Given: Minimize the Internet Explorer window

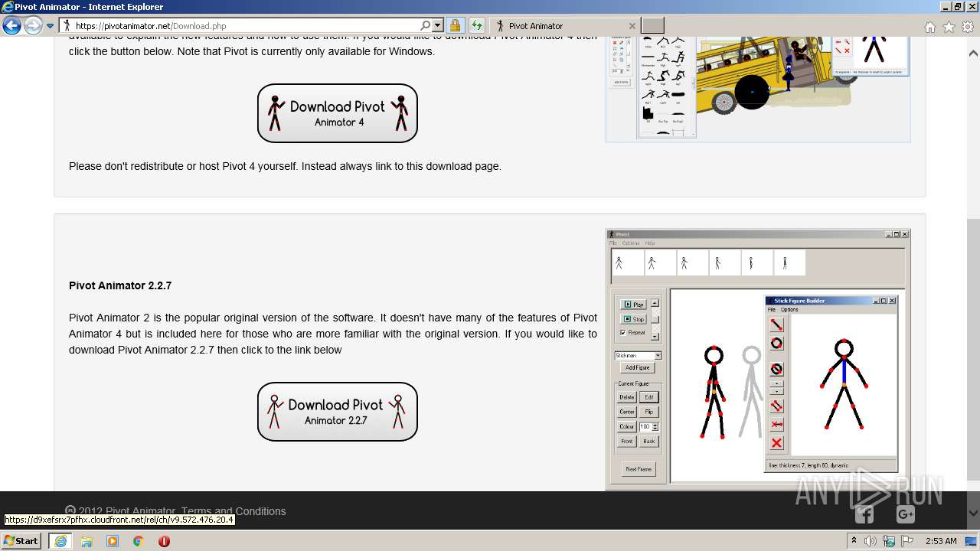Looking at the screenshot, I should [x=946, y=7].
